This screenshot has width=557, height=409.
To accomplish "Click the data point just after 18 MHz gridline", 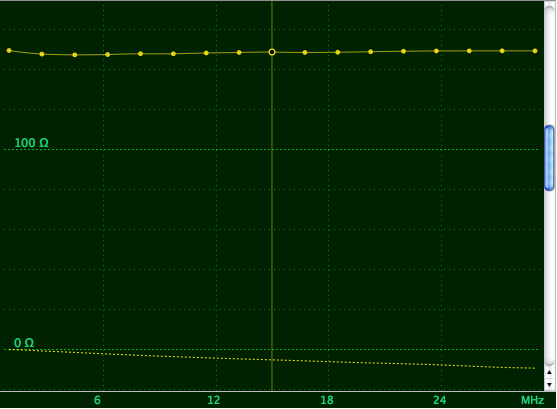I will [337, 52].
